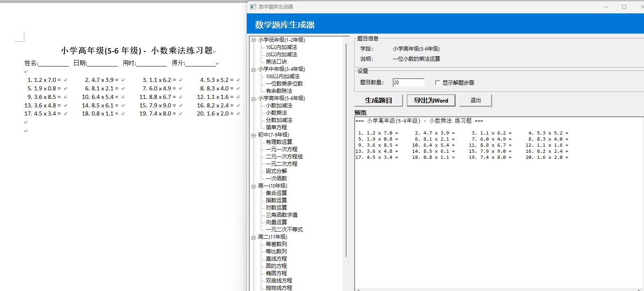Click the 姓名 blank line in the Word document

(53, 63)
